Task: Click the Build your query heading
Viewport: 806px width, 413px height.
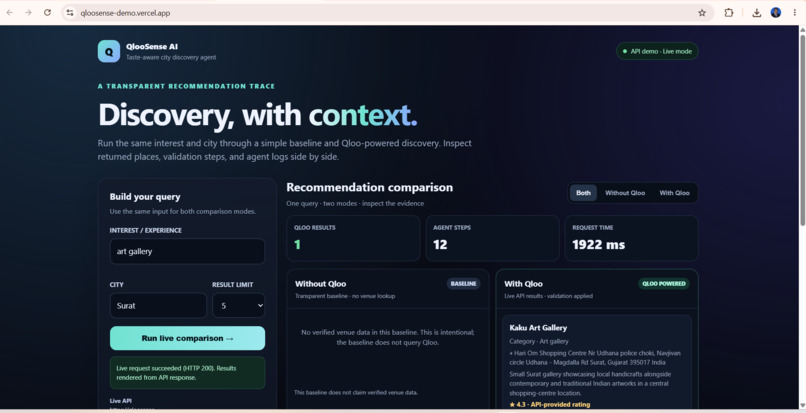Action: 145,196
